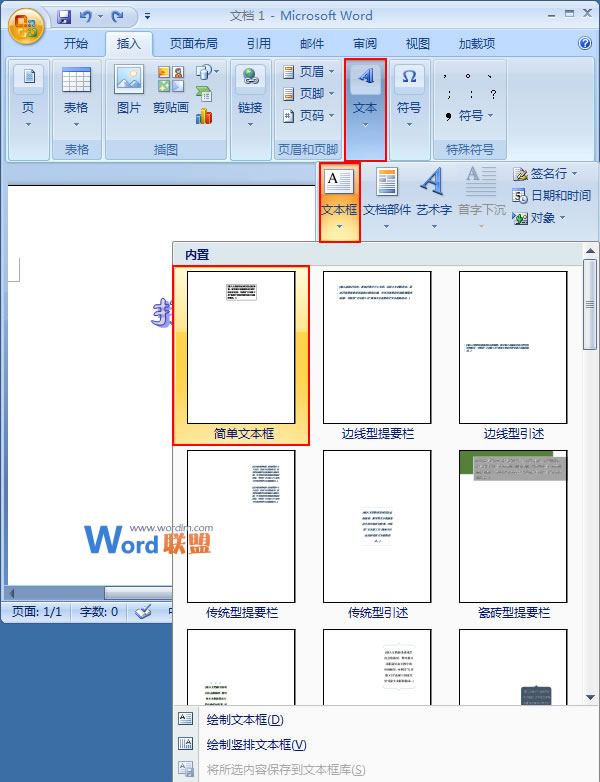Click the Office button logo
The image size is (600, 782).
[x=26, y=26]
